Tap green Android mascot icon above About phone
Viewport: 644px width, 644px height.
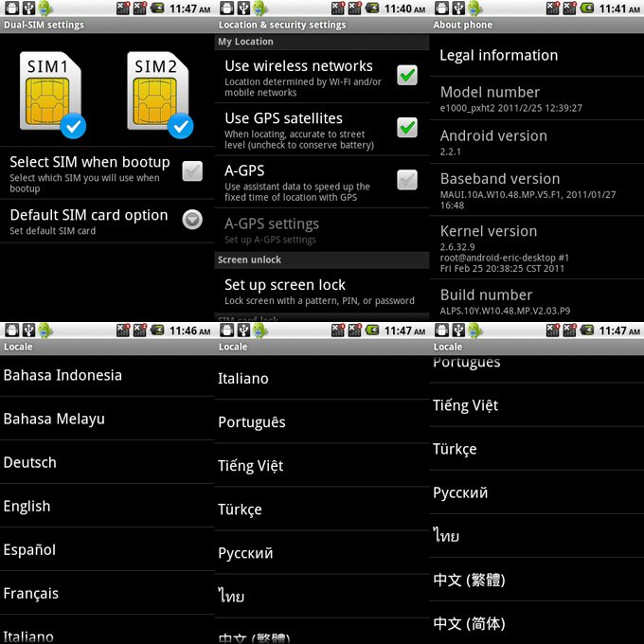pyautogui.click(x=474, y=9)
